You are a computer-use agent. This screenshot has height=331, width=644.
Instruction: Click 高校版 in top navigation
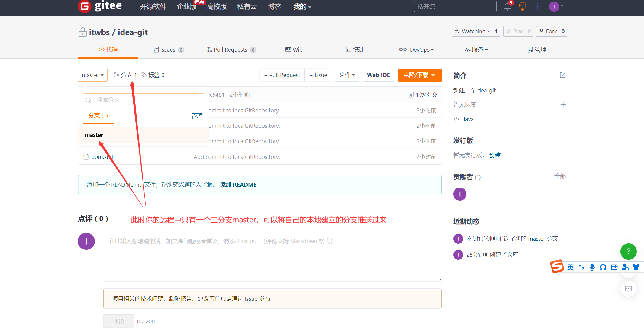[x=217, y=7]
